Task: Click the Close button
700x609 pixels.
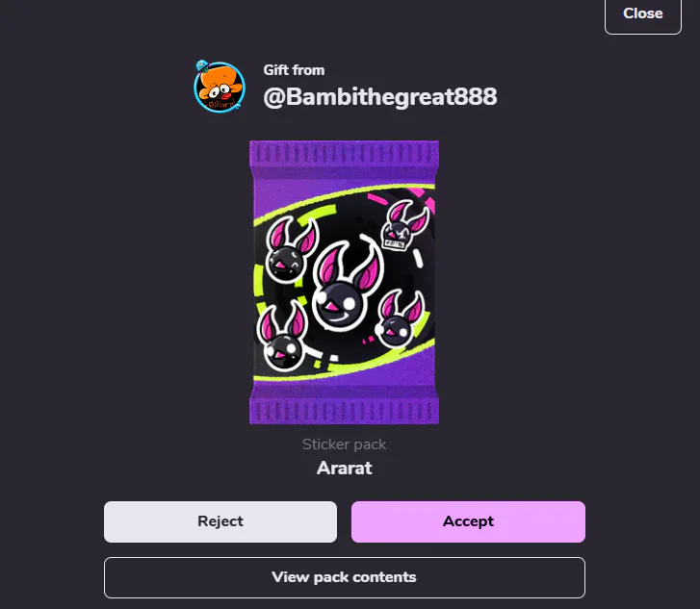Action: pyautogui.click(x=643, y=14)
